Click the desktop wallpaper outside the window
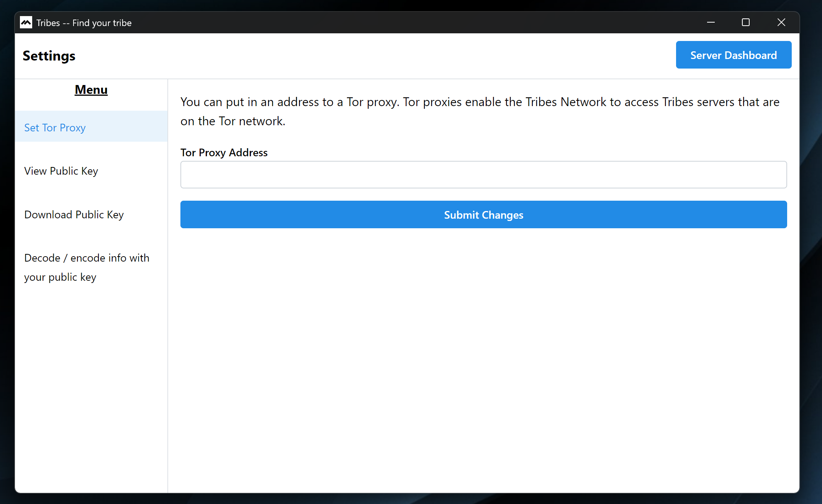Image resolution: width=822 pixels, height=504 pixels. pos(811,268)
